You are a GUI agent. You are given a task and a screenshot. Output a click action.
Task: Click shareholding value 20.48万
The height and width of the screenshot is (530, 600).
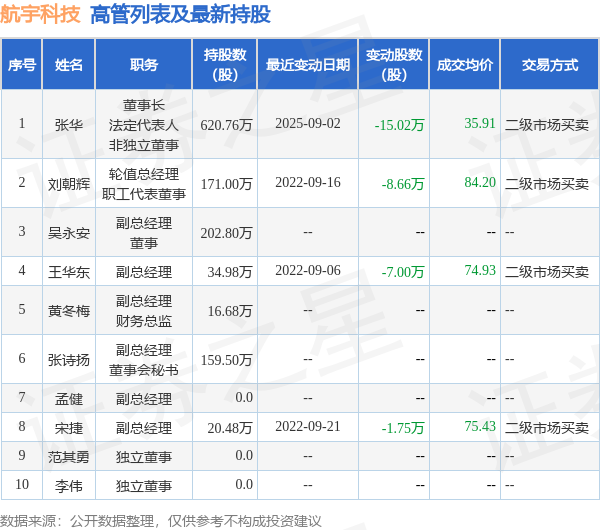click(x=230, y=428)
